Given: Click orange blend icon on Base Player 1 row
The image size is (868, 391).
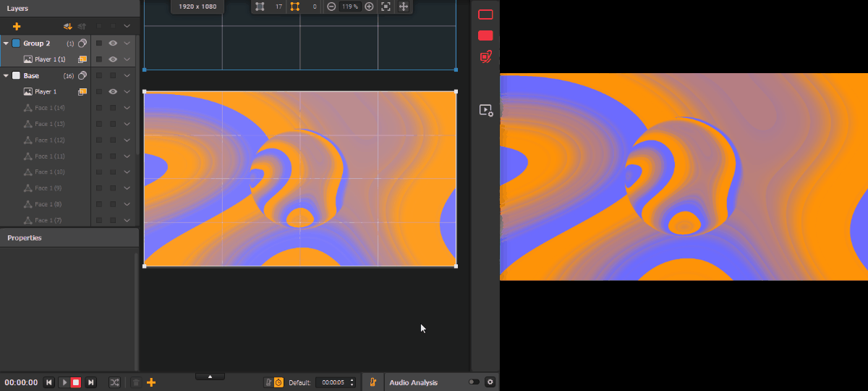Looking at the screenshot, I should 82,92.
